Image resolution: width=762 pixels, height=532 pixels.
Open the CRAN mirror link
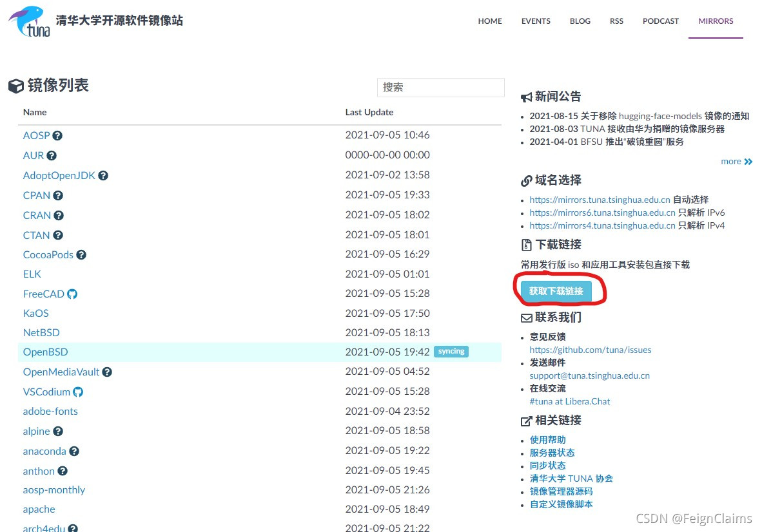point(37,216)
